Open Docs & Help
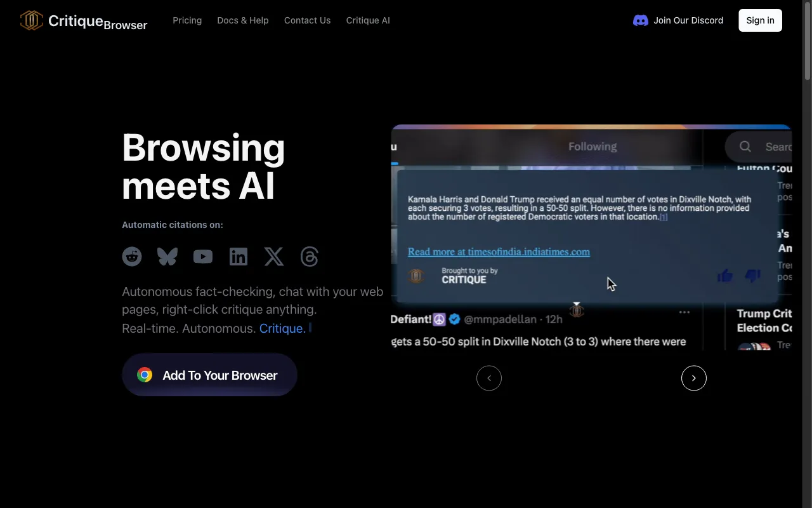The height and width of the screenshot is (508, 812). tap(243, 20)
